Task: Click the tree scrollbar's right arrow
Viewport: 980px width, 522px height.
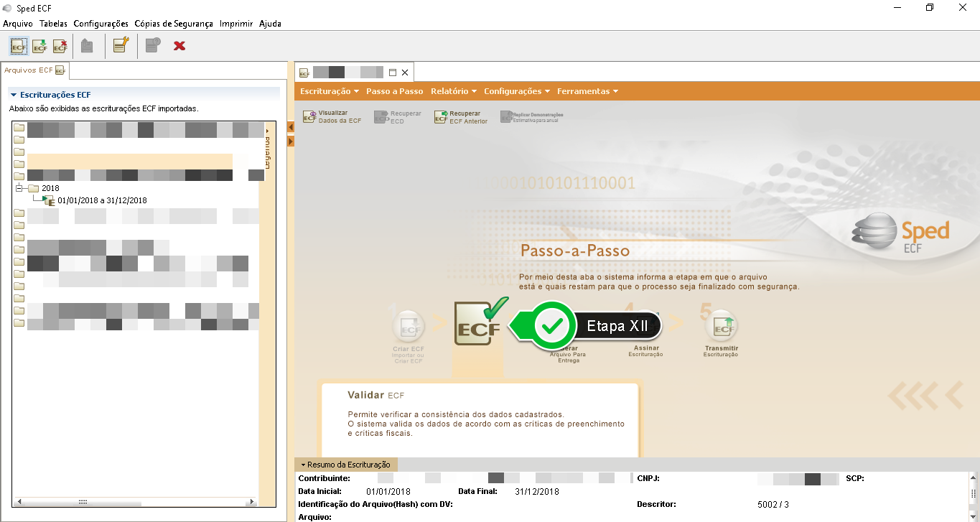Action: coord(251,502)
